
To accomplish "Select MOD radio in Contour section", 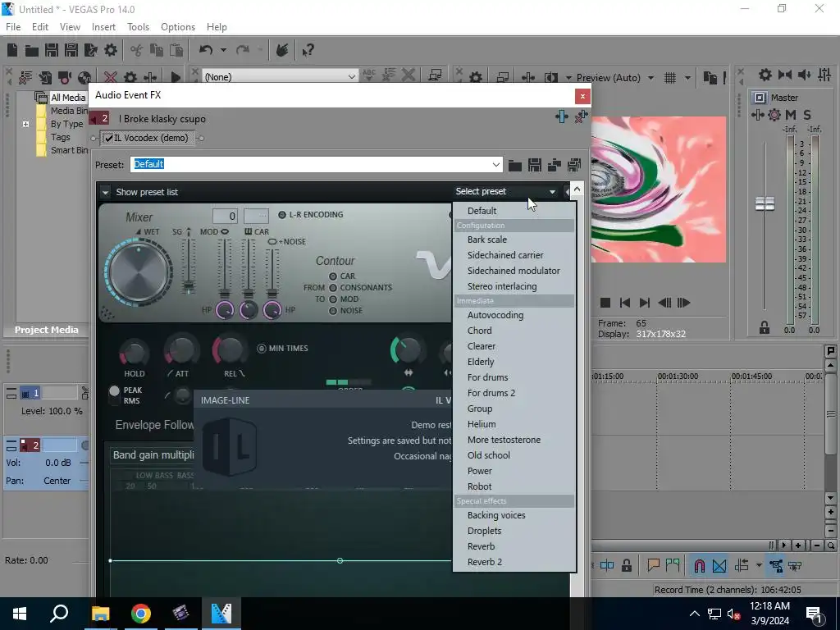I will tap(333, 299).
